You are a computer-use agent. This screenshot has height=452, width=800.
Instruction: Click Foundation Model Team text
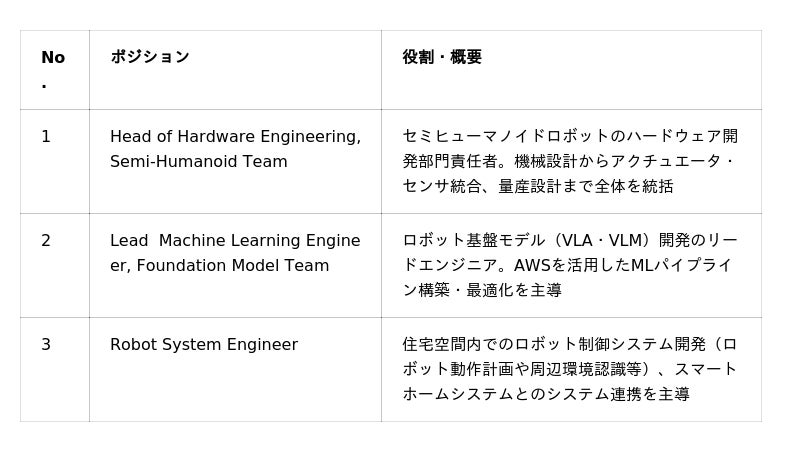[233, 265]
